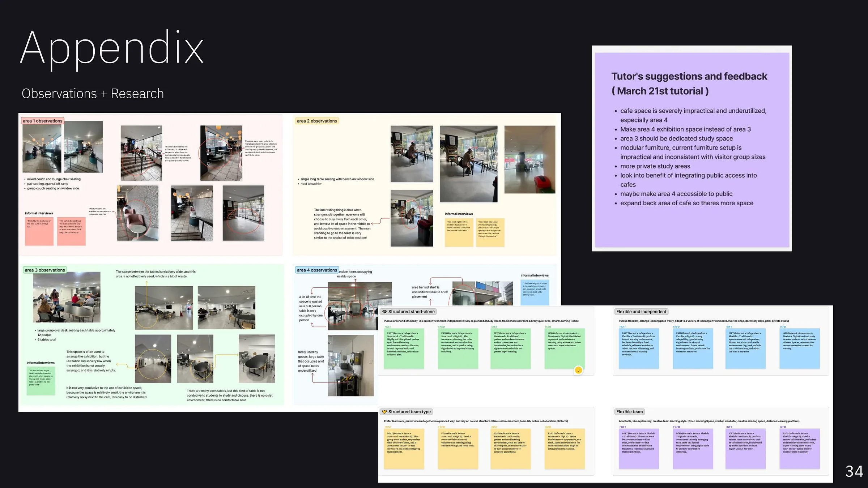Viewport: 868px width, 488px height.
Task: Select the green IAST sticky note
Action: click(x=511, y=348)
